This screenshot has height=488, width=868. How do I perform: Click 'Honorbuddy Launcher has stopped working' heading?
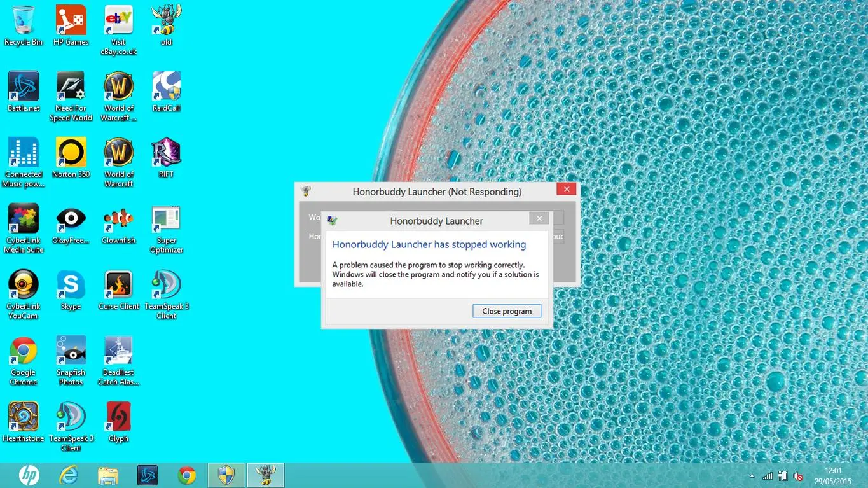tap(429, 244)
